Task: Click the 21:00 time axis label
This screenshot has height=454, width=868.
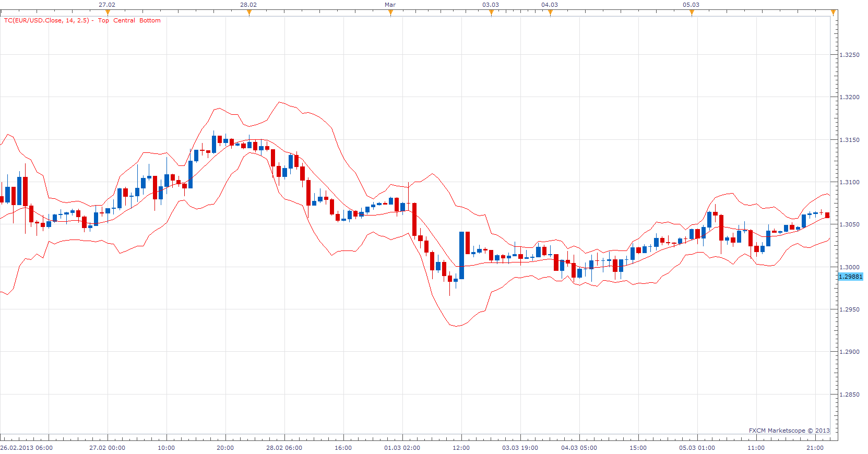Action: pos(815,448)
